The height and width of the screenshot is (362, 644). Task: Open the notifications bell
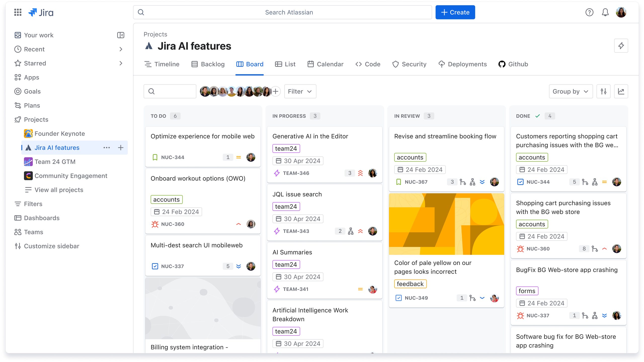click(x=605, y=12)
